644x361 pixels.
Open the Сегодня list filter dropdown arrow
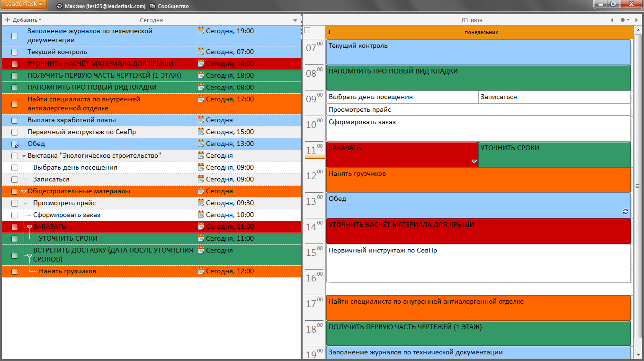(x=295, y=20)
